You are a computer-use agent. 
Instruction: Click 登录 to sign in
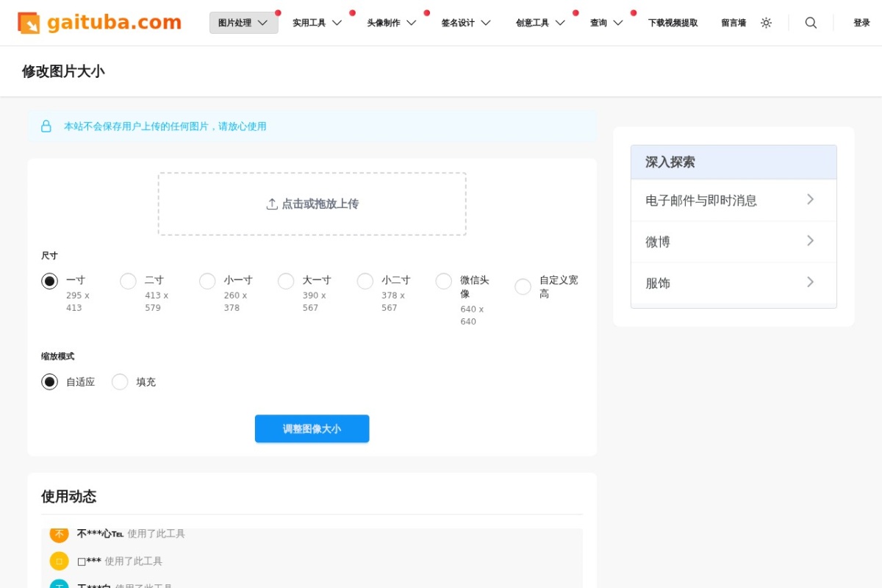(861, 23)
